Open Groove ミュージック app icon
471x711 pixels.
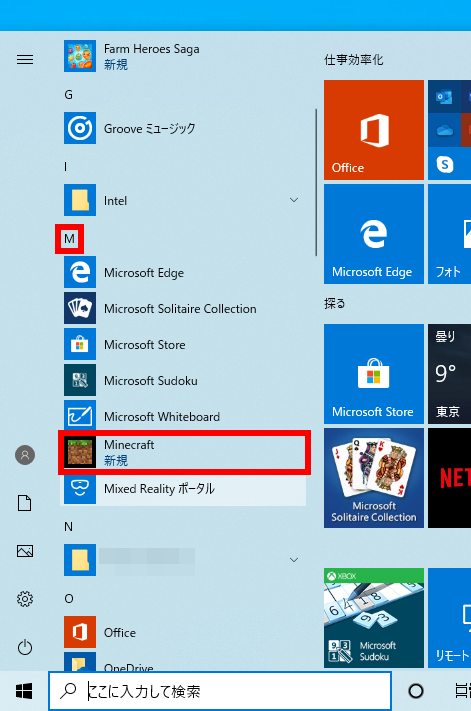(x=80, y=128)
